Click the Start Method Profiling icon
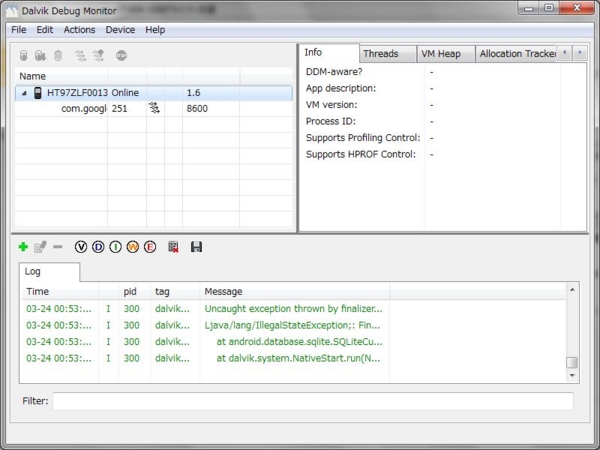The image size is (600, 450). 98,55
